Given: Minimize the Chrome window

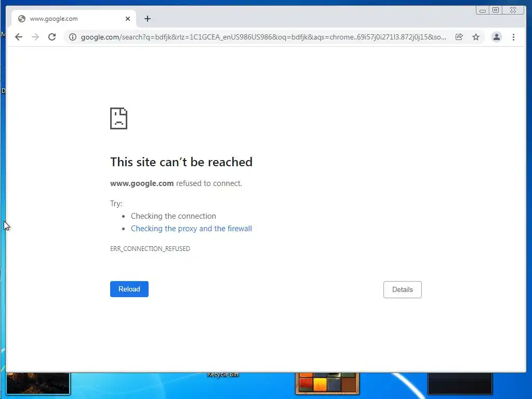Looking at the screenshot, I should [483, 10].
